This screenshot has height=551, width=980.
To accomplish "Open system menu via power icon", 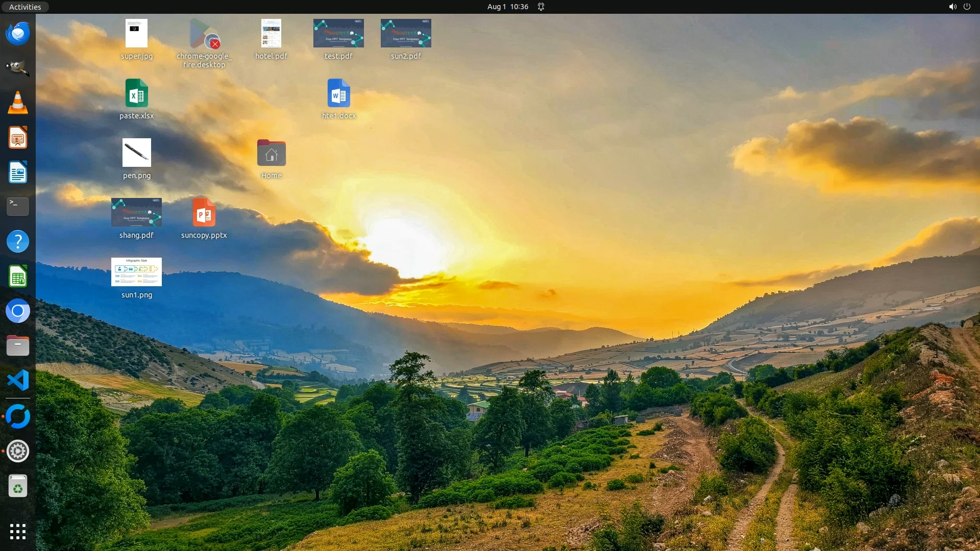I will point(967,7).
